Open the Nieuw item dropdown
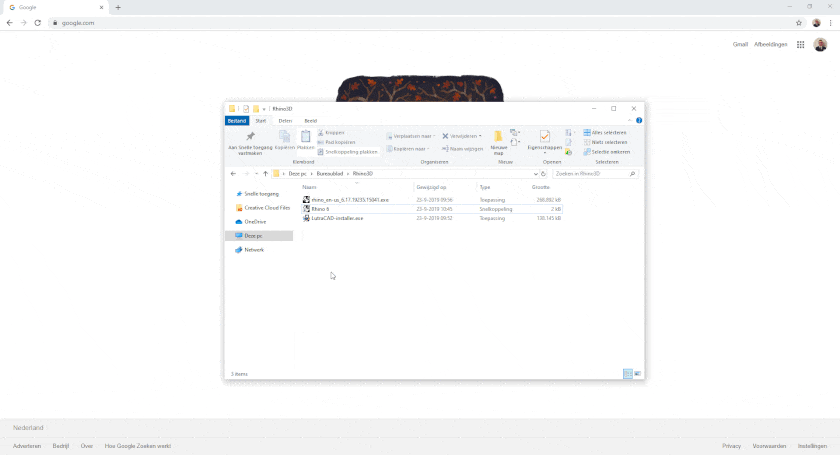The width and height of the screenshot is (840, 455). coord(514,132)
